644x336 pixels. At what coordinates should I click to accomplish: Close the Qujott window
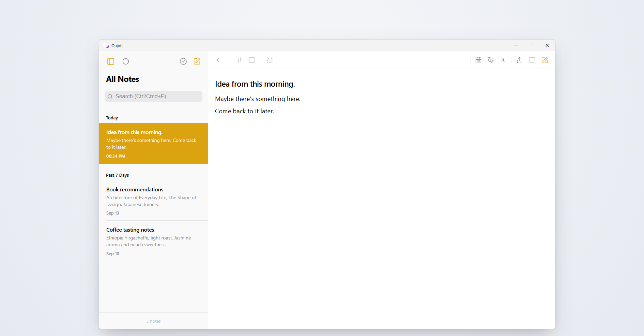547,45
